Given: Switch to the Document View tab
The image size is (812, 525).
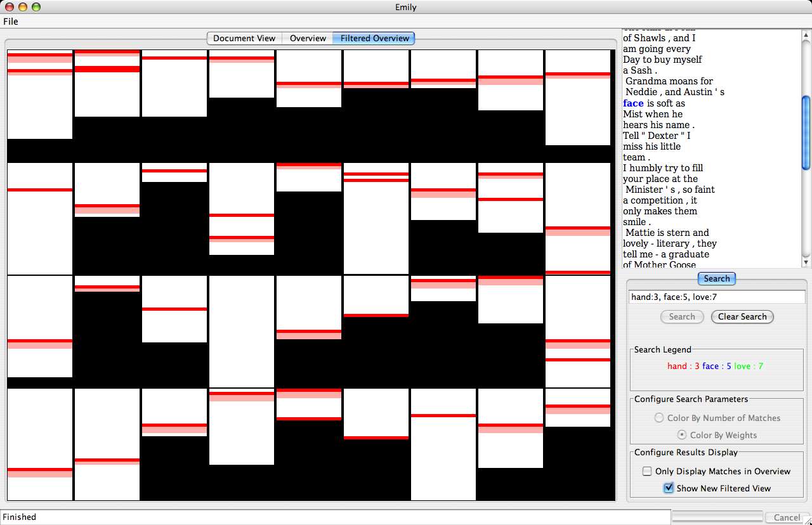Looking at the screenshot, I should click(x=244, y=38).
